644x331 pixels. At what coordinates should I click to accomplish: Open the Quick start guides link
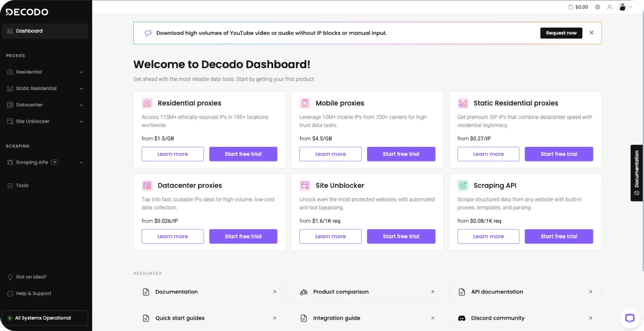[x=209, y=318]
